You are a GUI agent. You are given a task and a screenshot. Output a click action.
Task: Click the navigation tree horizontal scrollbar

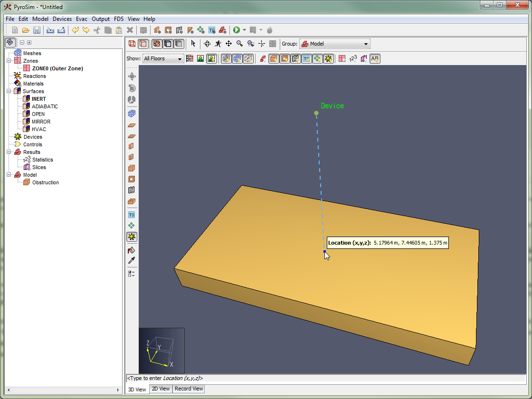pyautogui.click(x=64, y=390)
